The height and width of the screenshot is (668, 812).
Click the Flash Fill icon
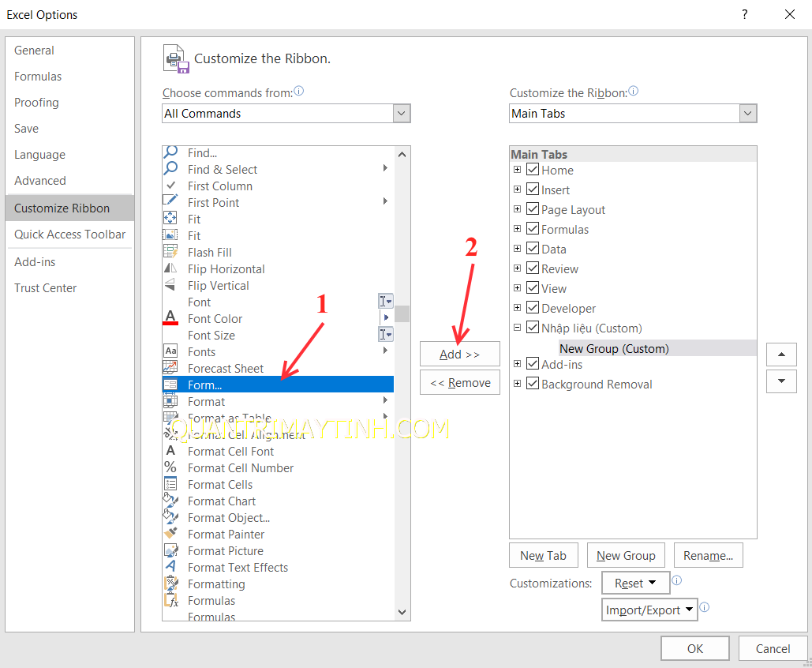pyautogui.click(x=170, y=251)
